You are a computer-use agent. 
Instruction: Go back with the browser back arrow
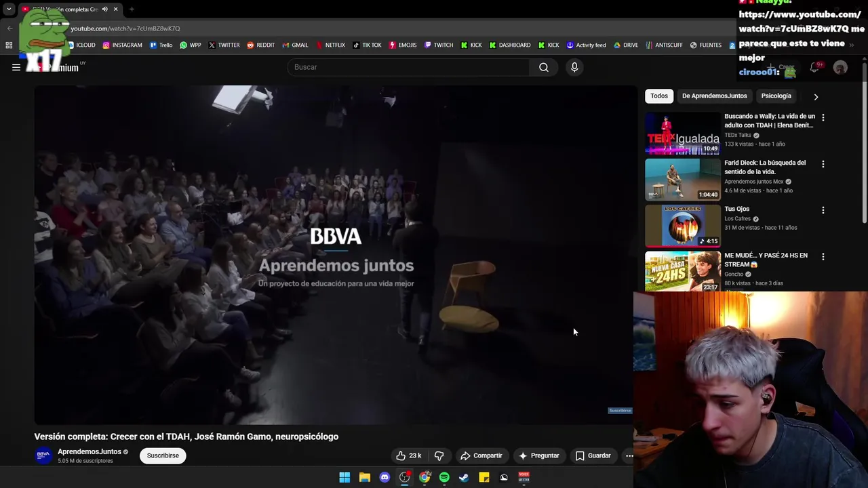(x=9, y=28)
